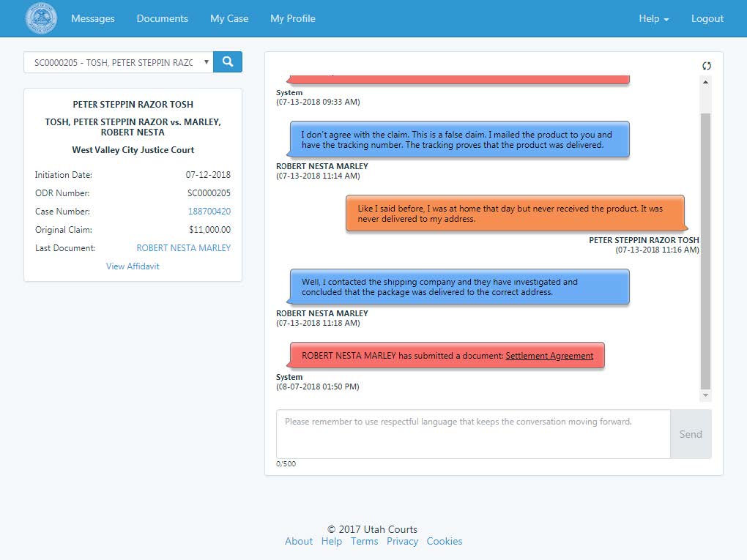
Task: Click the magnifying glass search button
Action: [228, 62]
